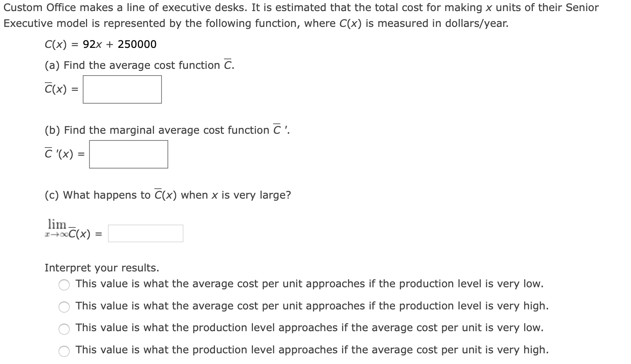Click the '(c) What happens to C(x)' question
631x364 pixels.
coord(168,195)
